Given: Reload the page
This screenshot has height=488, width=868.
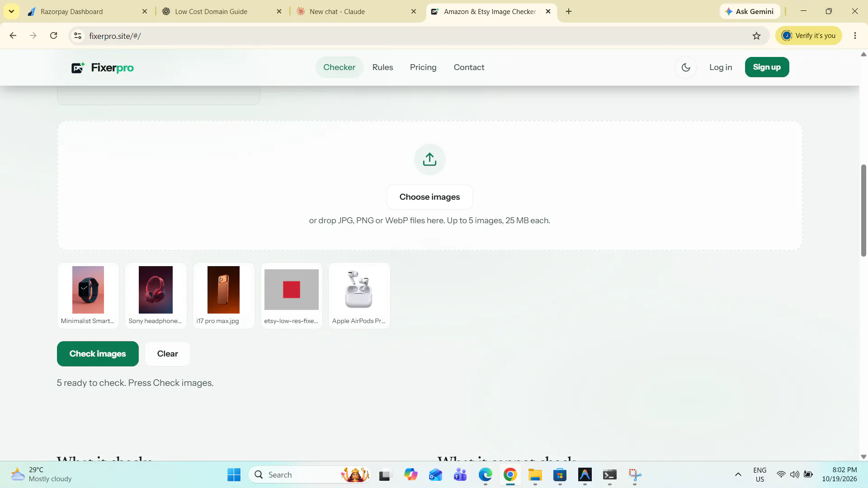Looking at the screenshot, I should point(53,36).
